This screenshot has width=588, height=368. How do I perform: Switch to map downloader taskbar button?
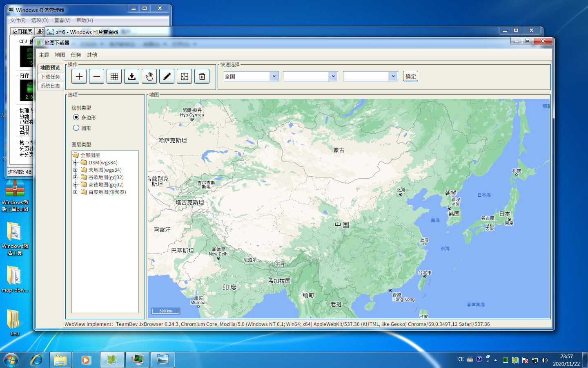click(x=112, y=360)
